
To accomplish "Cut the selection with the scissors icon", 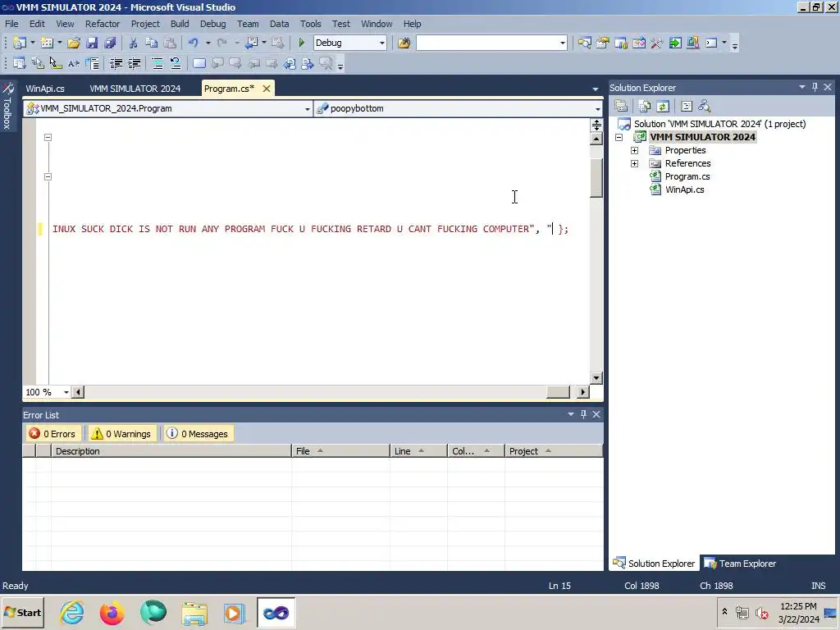I will [134, 43].
